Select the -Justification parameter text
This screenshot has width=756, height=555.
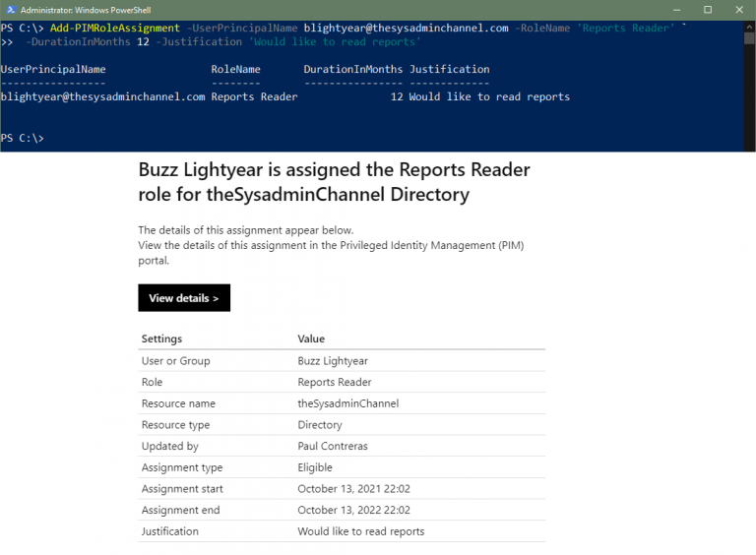pyautogui.click(x=199, y=42)
